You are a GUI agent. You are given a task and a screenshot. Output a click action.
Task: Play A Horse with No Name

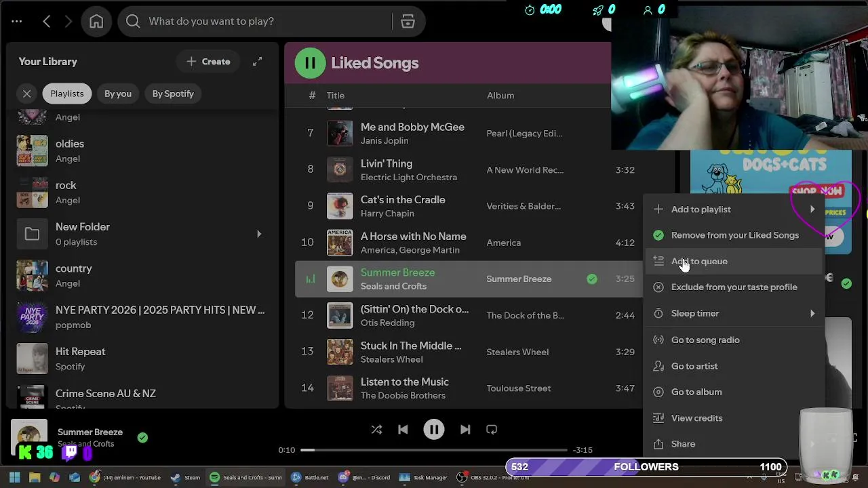point(413,236)
